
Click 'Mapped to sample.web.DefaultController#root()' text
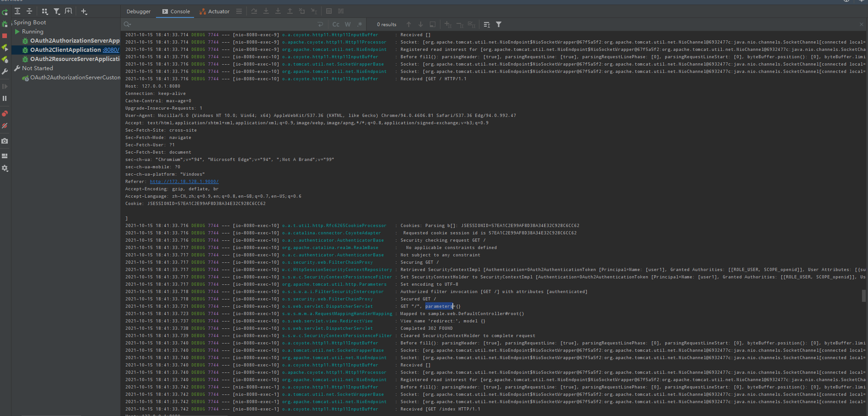pos(462,314)
